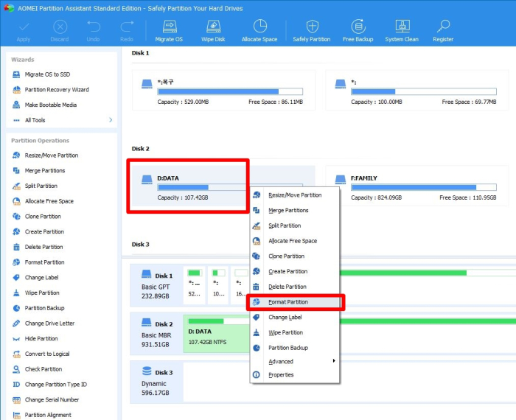
Task: Select the F:FAMILY partition card
Action: tap(416, 186)
